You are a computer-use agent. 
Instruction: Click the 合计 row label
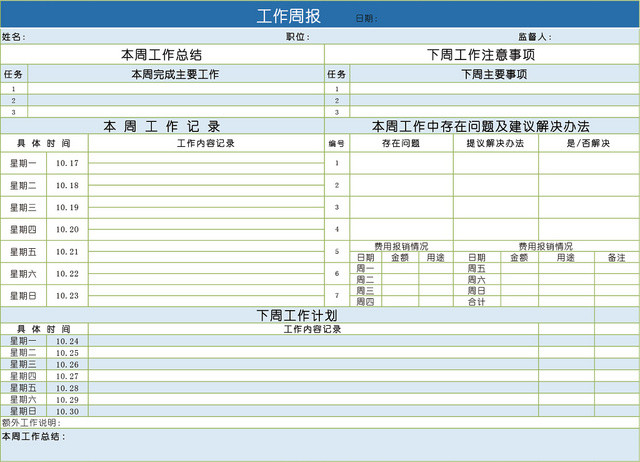(476, 302)
